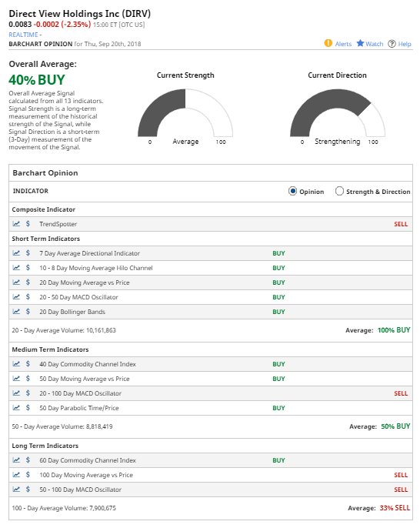Open chart icon for 7 Day Average Directional Indicator

point(16,253)
